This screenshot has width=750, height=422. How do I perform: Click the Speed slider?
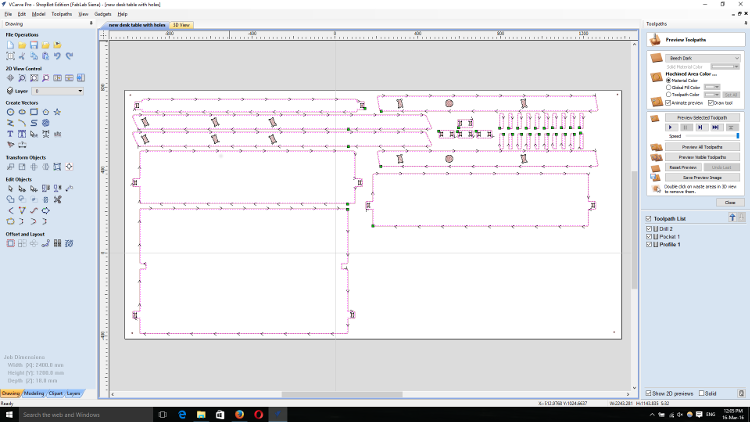(713, 136)
